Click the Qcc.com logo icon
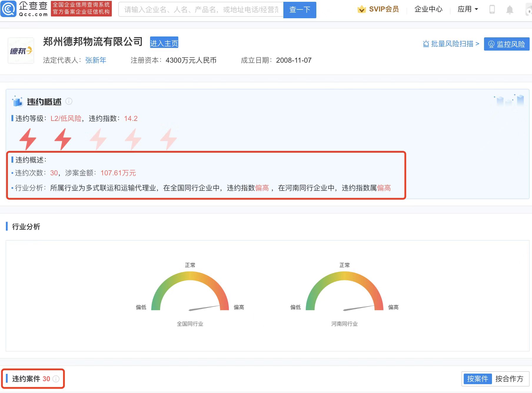The image size is (532, 393). (8, 9)
